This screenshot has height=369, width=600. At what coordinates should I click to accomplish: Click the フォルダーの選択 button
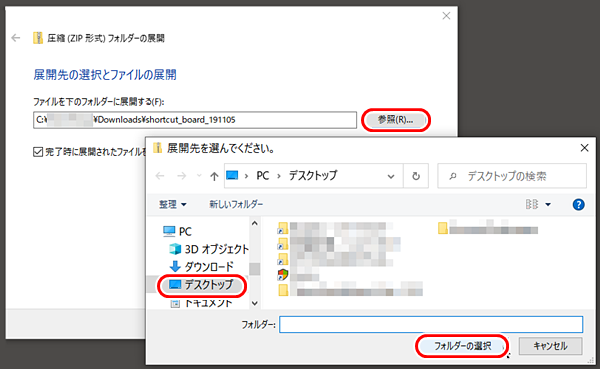(462, 346)
